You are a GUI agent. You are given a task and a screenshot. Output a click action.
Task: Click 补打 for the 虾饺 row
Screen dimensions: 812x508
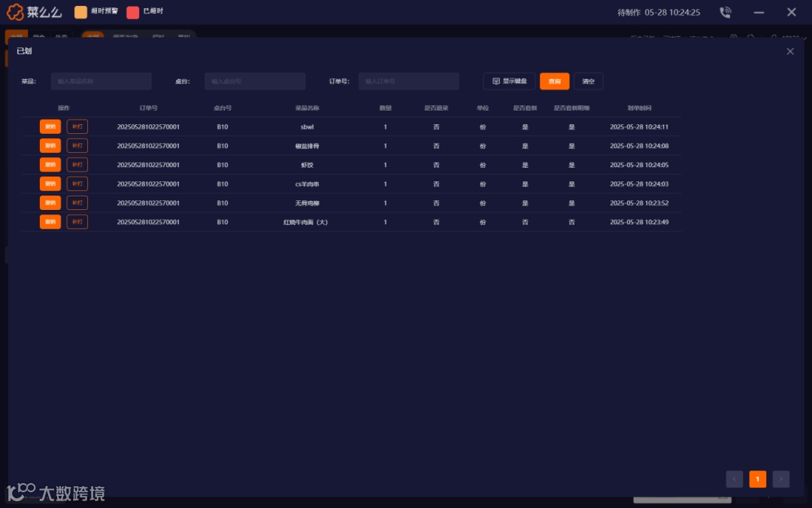[77, 165]
